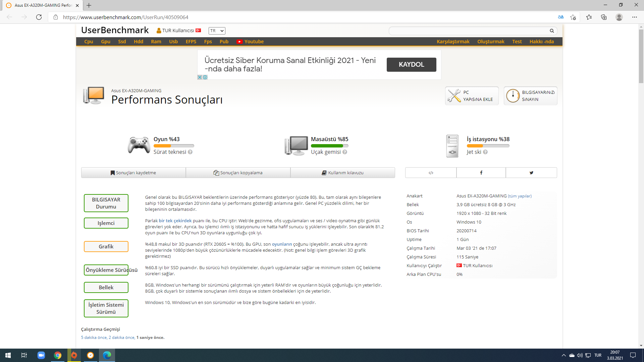Image resolution: width=644 pixels, height=362 pixels.
Task: Click the search magnifier icon
Action: pos(552,31)
